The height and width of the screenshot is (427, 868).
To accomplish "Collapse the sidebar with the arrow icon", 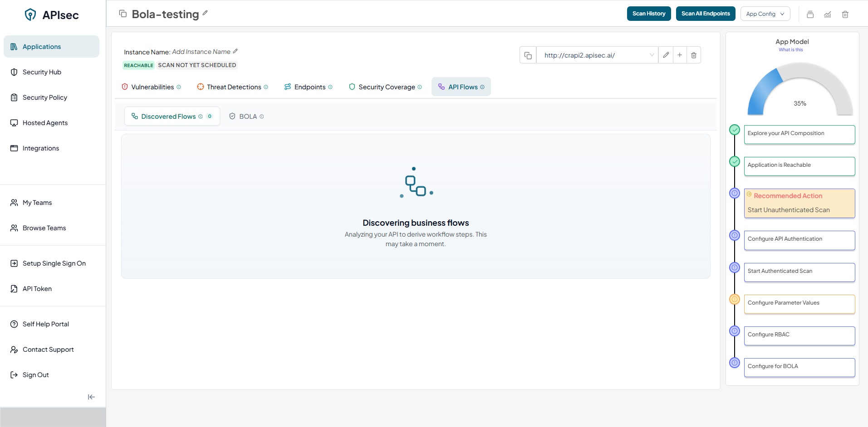I will pos(91,397).
